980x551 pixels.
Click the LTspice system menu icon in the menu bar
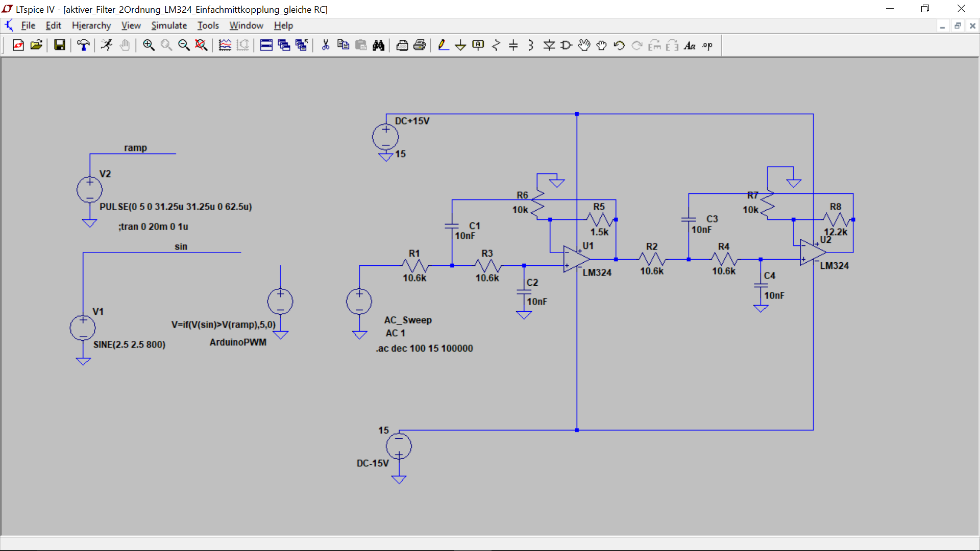point(9,25)
